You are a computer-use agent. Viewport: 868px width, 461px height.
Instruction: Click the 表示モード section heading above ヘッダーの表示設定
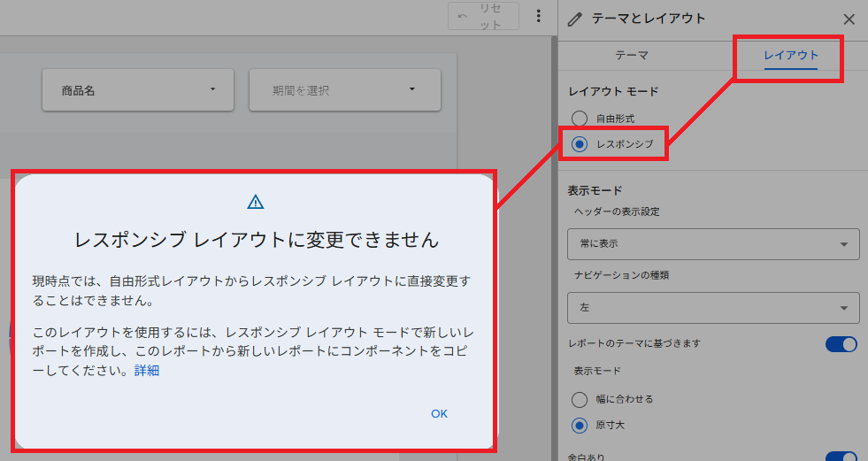coord(595,191)
